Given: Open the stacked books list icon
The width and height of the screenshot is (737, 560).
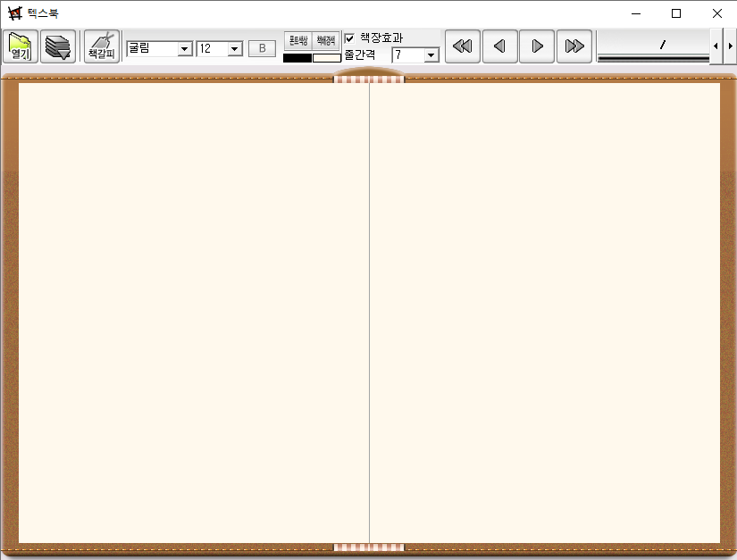Looking at the screenshot, I should [58, 46].
